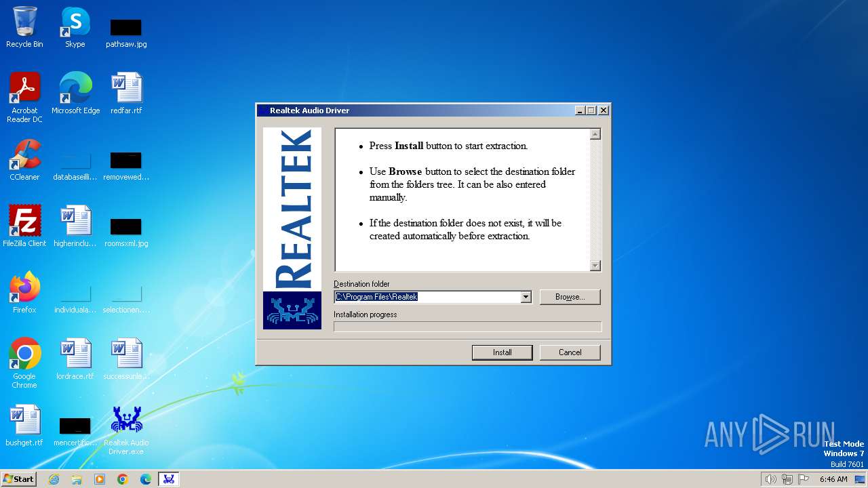This screenshot has width=868, height=488.
Task: Expand the destination folder dropdown
Action: [x=526, y=297]
